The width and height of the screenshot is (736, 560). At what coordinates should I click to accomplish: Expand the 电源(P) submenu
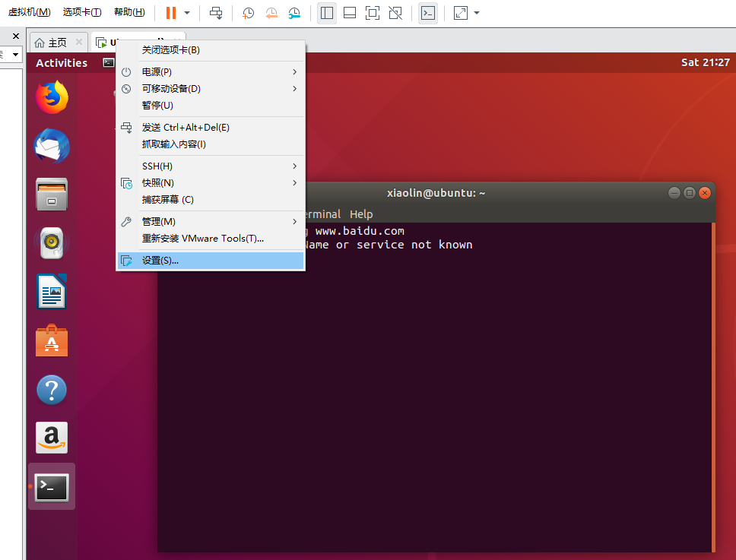(x=211, y=71)
